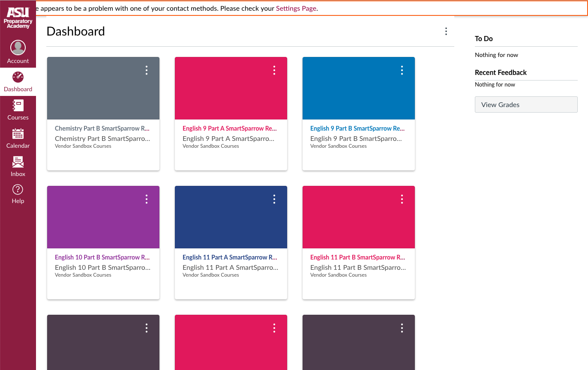Open Dashboard options menu beside the heading
This screenshot has width=588, height=370.
[x=446, y=31]
